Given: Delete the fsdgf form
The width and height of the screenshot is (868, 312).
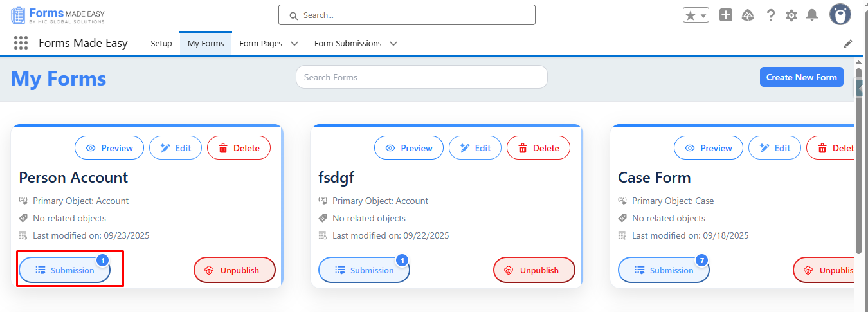Looking at the screenshot, I should click(538, 148).
